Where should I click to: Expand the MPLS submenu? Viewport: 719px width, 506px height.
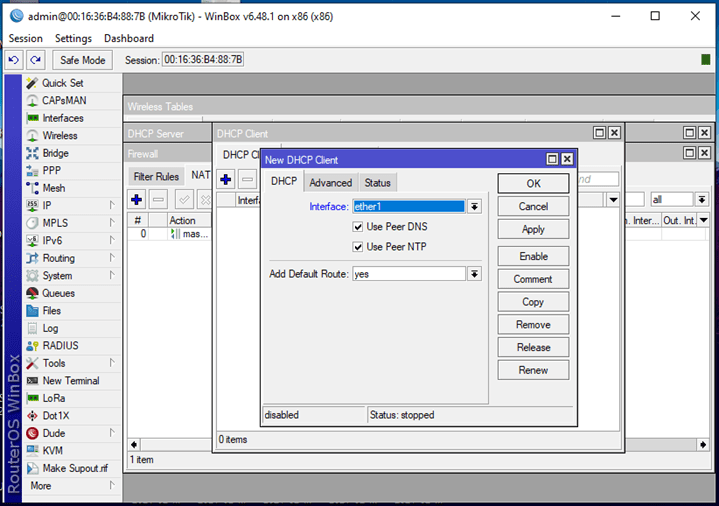[x=112, y=222]
